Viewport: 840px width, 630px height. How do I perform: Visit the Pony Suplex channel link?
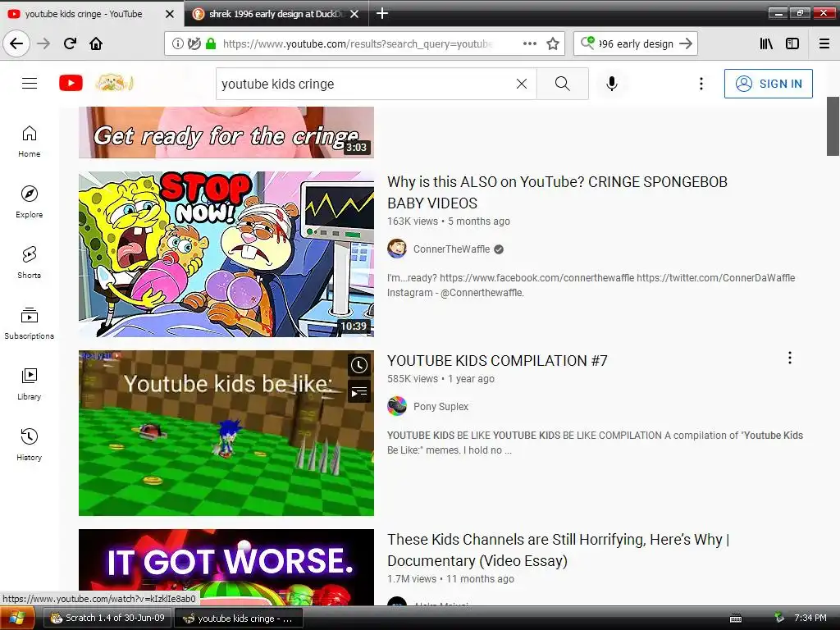tap(441, 407)
